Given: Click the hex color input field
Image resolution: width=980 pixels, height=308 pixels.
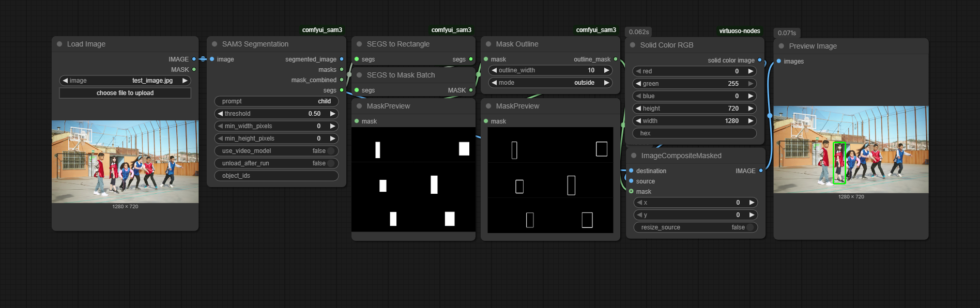Looking at the screenshot, I should (x=695, y=133).
